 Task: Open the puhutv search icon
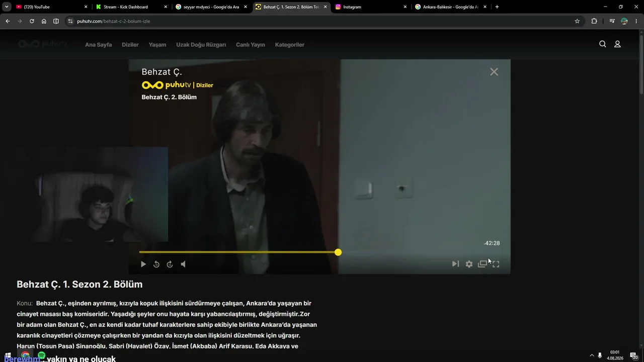pos(602,44)
